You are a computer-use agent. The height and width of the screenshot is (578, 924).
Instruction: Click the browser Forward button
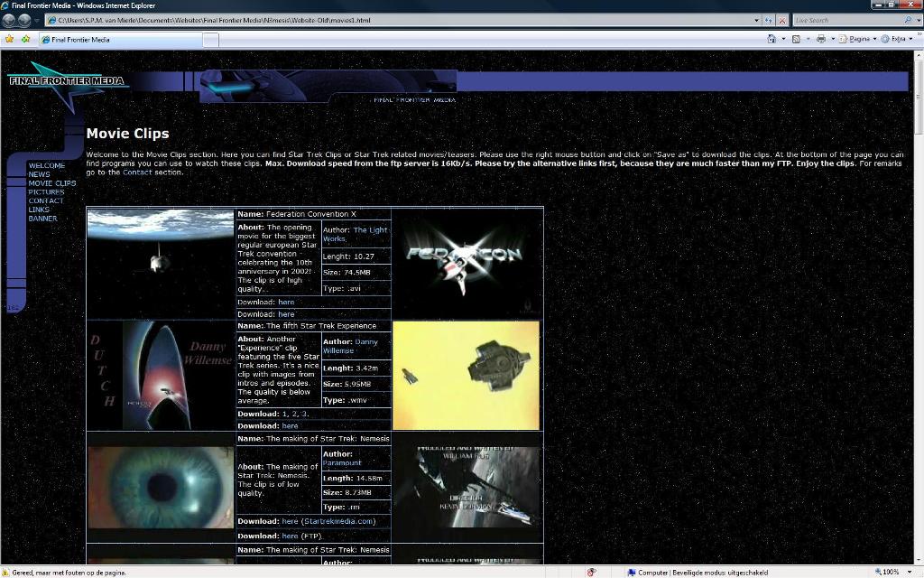[x=24, y=20]
